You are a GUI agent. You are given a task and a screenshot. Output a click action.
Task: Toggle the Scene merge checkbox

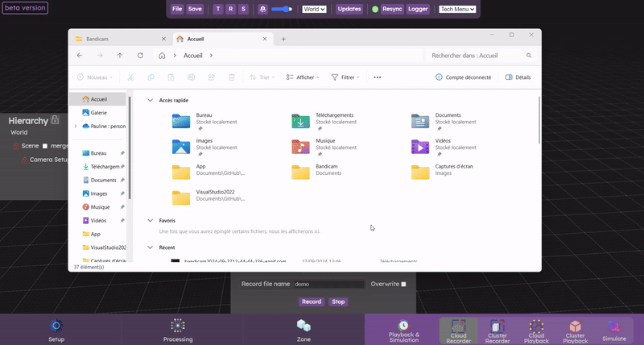coord(45,146)
